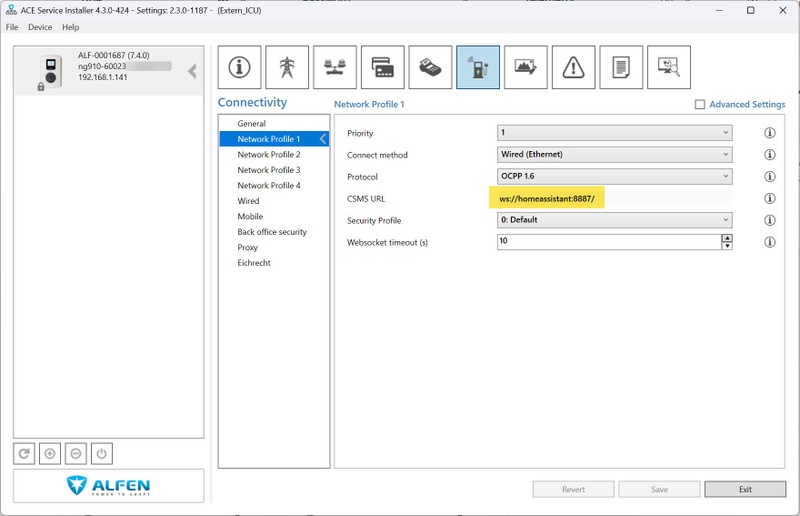Image resolution: width=800 pixels, height=516 pixels.
Task: Open the Device menu
Action: 40,27
